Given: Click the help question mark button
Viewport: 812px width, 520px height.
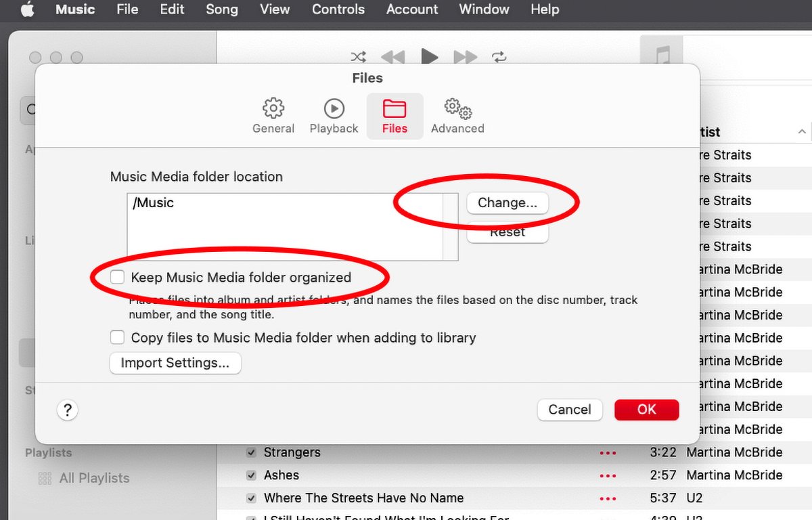Looking at the screenshot, I should pyautogui.click(x=68, y=410).
